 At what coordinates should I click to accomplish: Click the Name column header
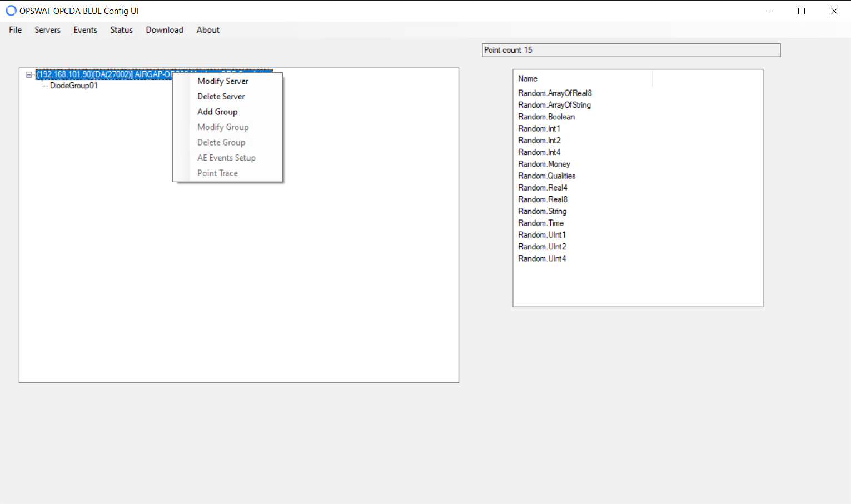coord(583,79)
